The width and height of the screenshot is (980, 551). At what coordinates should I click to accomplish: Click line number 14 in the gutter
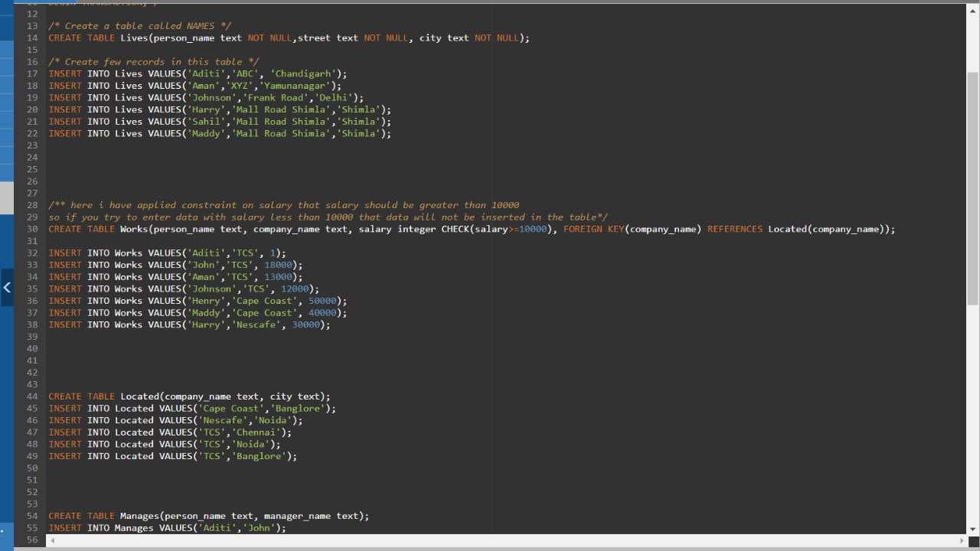coord(31,37)
